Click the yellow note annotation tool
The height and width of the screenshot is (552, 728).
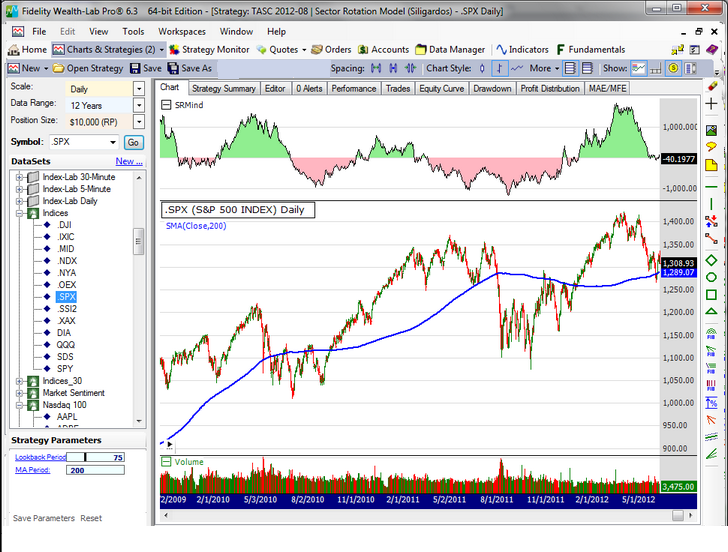pyautogui.click(x=711, y=164)
